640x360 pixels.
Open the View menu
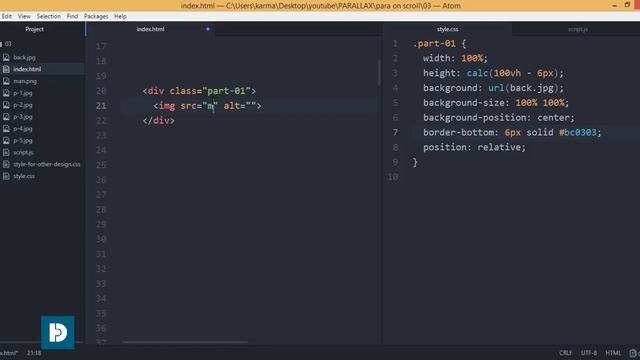tap(24, 16)
